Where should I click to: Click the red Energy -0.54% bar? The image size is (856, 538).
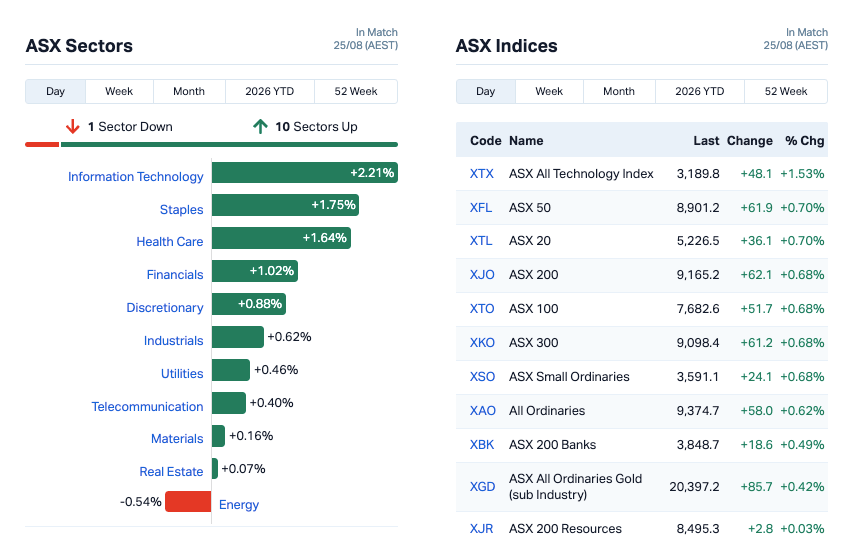188,501
